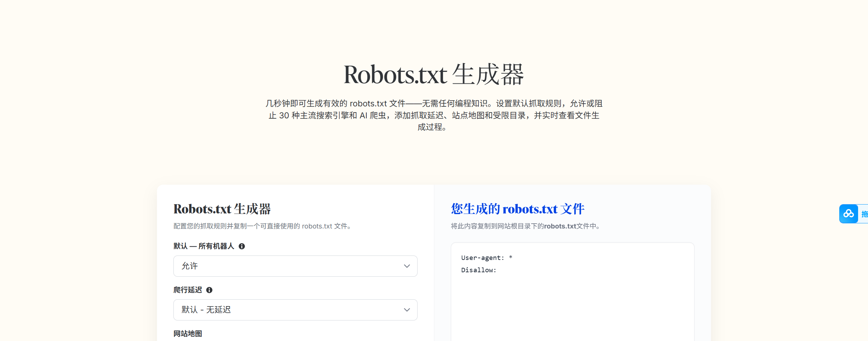Screen dimensions: 868x341
Task: Click the 网站地图 label
Action: (x=188, y=333)
